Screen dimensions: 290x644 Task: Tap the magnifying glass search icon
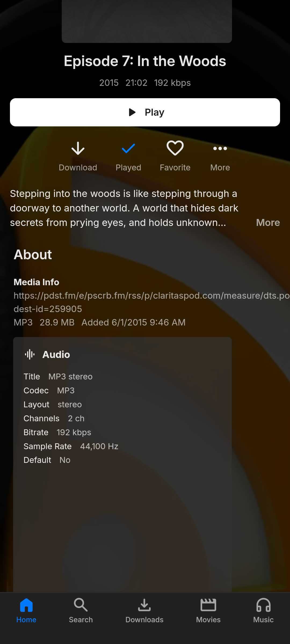(x=81, y=605)
